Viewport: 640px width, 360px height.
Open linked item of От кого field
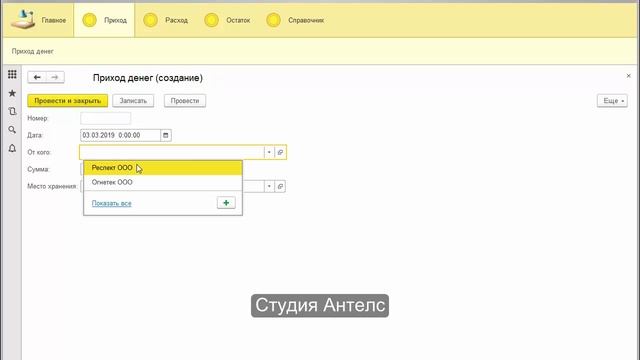pyautogui.click(x=280, y=152)
